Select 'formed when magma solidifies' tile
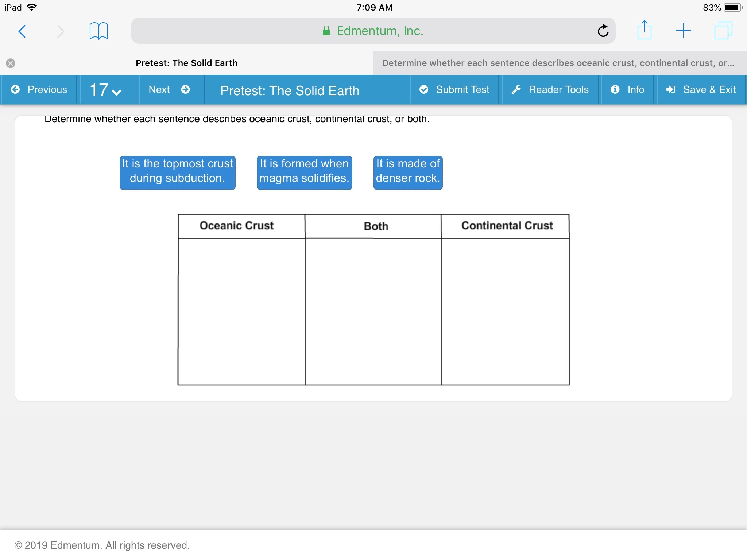The height and width of the screenshot is (560, 747). pos(304,173)
